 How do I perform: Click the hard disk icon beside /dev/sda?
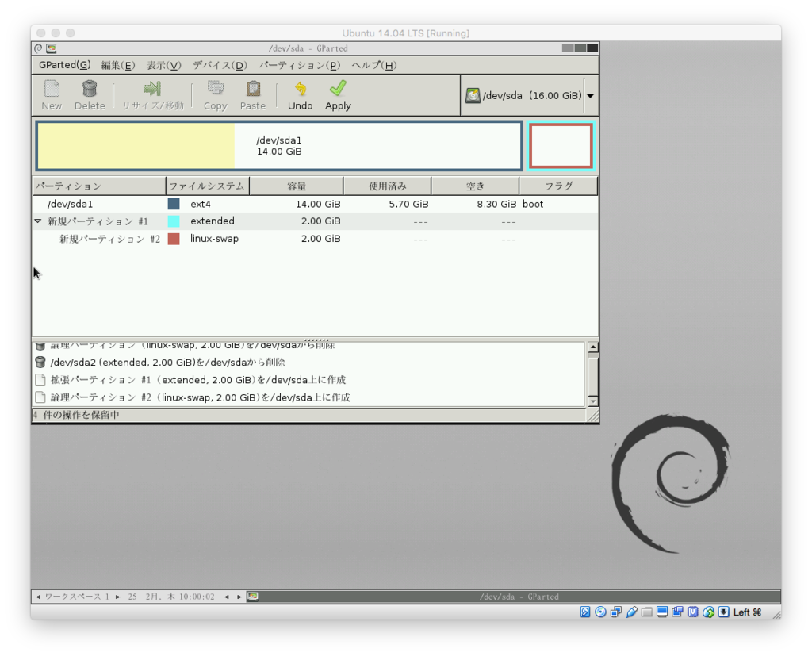point(473,95)
